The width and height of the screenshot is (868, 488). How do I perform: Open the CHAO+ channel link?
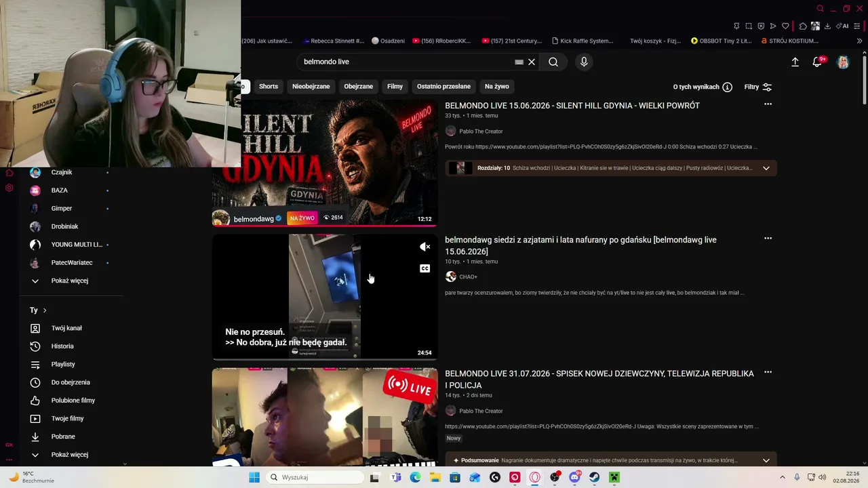(468, 277)
